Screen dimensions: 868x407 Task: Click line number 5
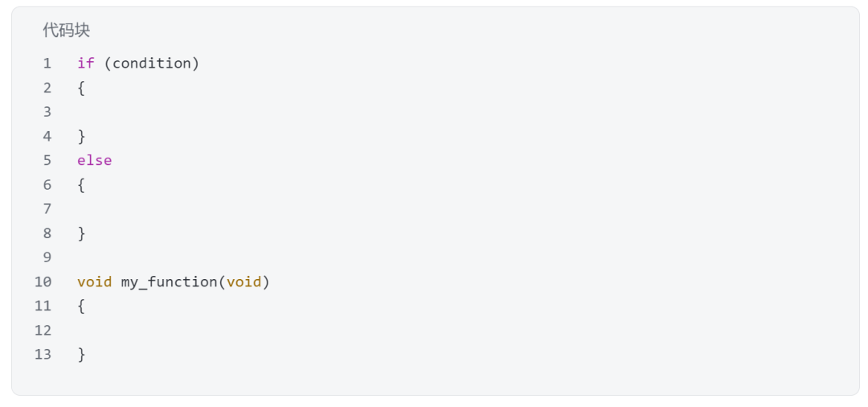pos(47,160)
